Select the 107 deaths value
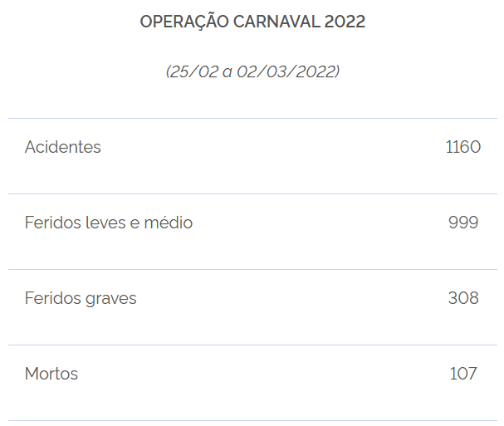Image resolution: width=504 pixels, height=426 pixels. 463,374
